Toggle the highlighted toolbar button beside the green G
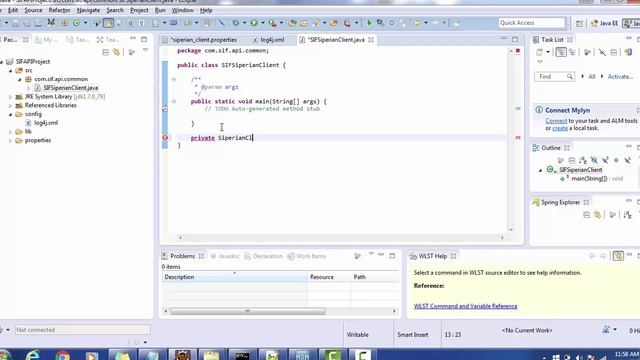The image size is (640, 360). (109, 23)
